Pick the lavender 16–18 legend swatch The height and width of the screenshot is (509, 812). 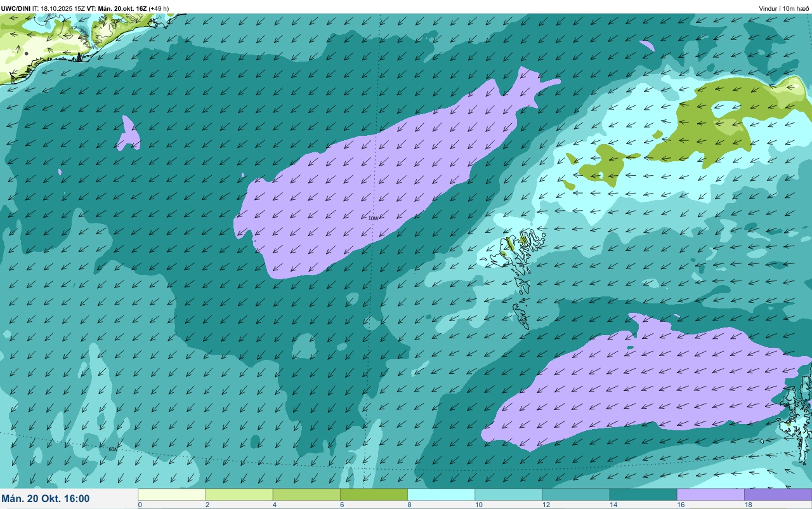(x=710, y=494)
